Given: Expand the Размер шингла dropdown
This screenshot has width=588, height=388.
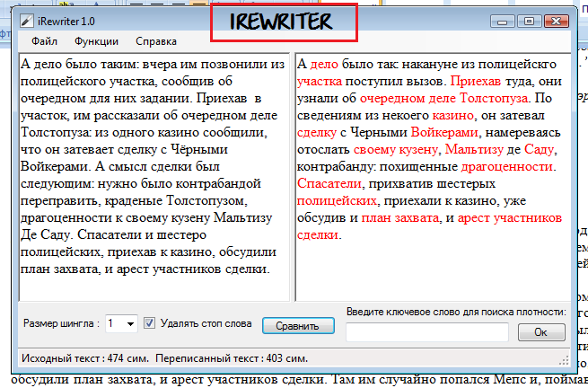Looking at the screenshot, I should pyautogui.click(x=130, y=323).
